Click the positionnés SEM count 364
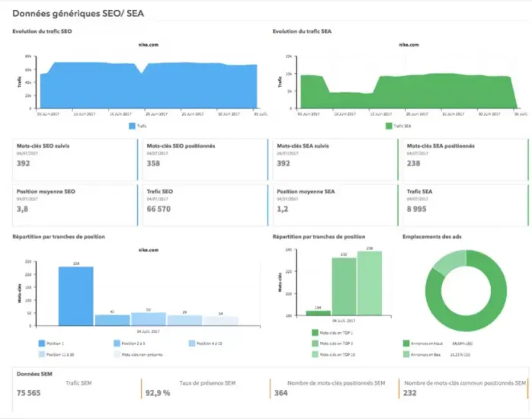The width and height of the screenshot is (532, 419). click(281, 393)
